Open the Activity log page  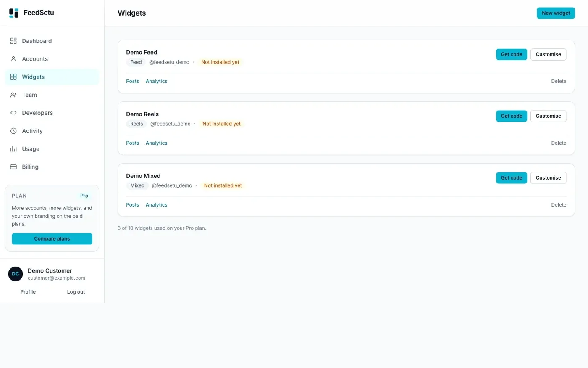[52, 131]
